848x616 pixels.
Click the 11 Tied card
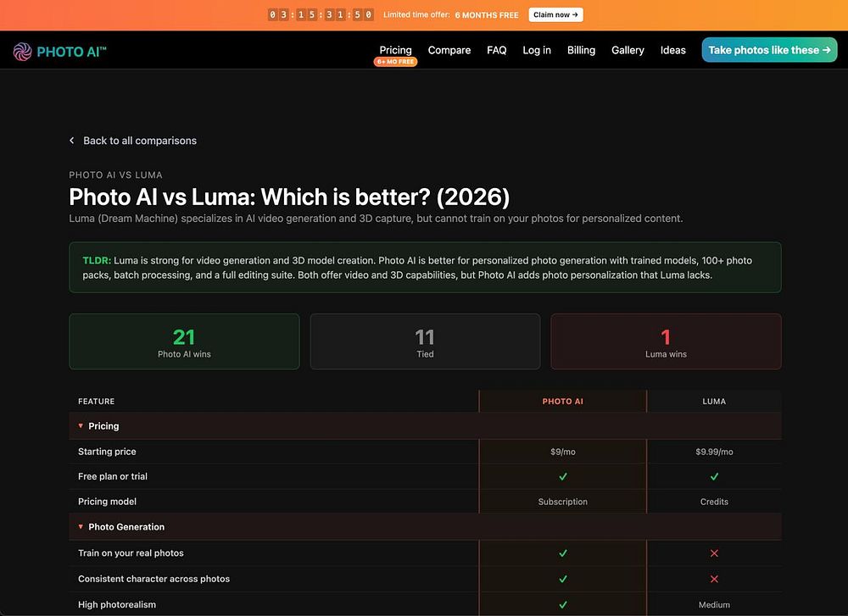click(x=425, y=341)
